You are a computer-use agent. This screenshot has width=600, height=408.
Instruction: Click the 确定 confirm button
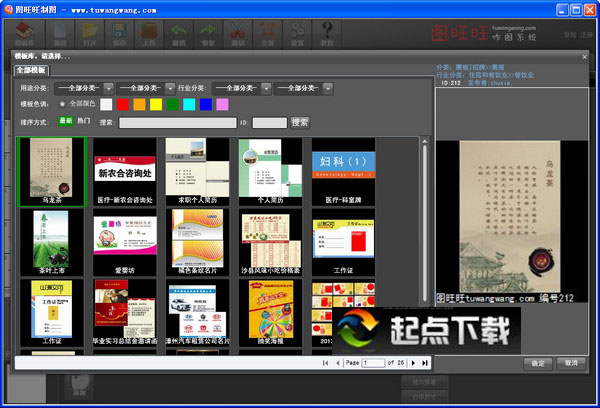(x=537, y=362)
